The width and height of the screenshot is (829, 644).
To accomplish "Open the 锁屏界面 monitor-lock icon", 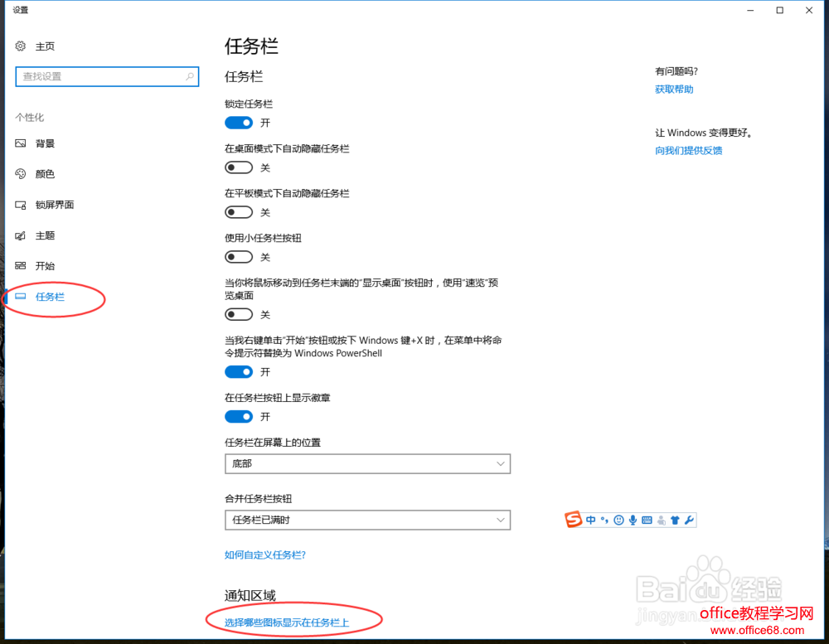I will pos(21,205).
